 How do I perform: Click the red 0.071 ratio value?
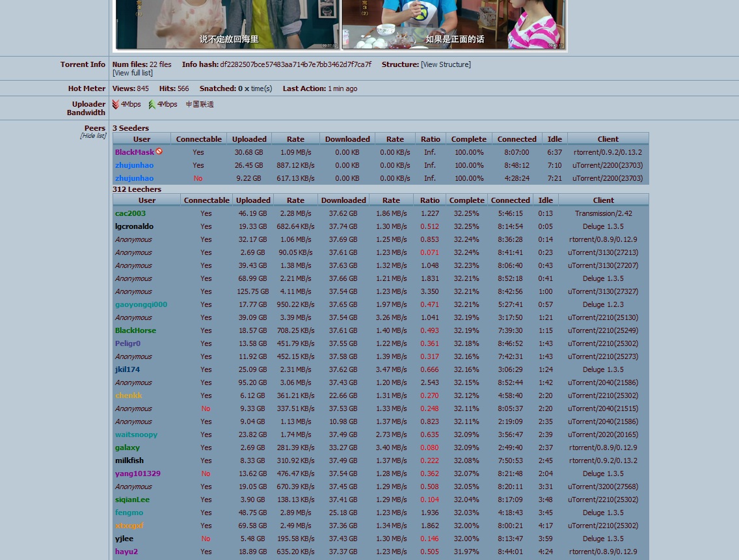tap(430, 252)
